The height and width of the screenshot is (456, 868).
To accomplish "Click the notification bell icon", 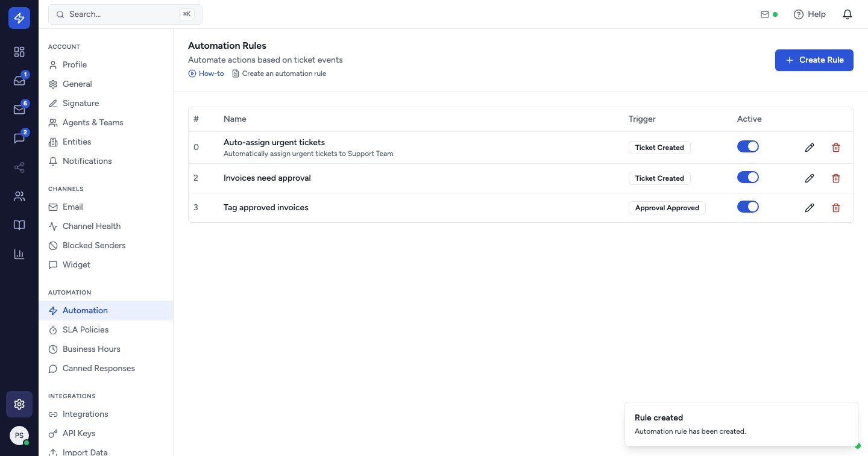I will click(848, 14).
